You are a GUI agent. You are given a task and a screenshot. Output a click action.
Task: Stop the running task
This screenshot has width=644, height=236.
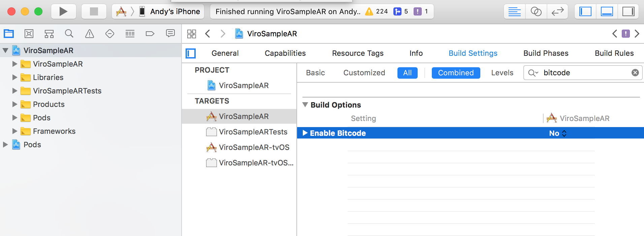(94, 11)
